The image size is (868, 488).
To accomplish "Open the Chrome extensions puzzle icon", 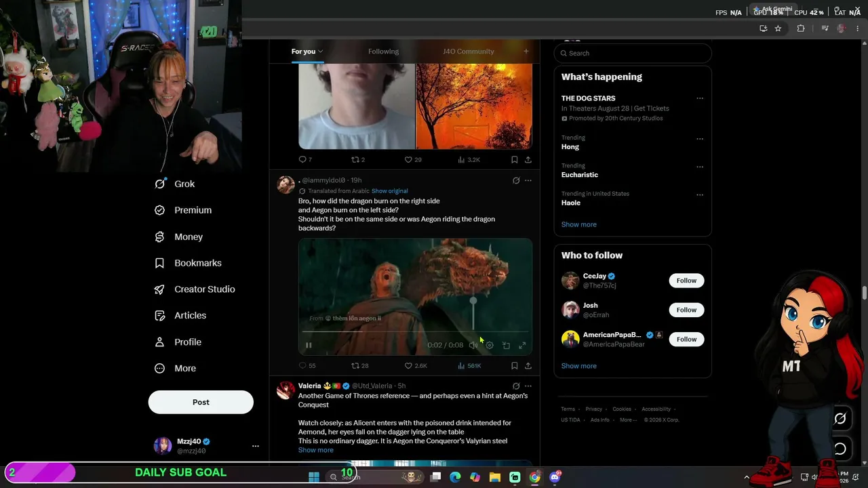I will click(x=801, y=28).
